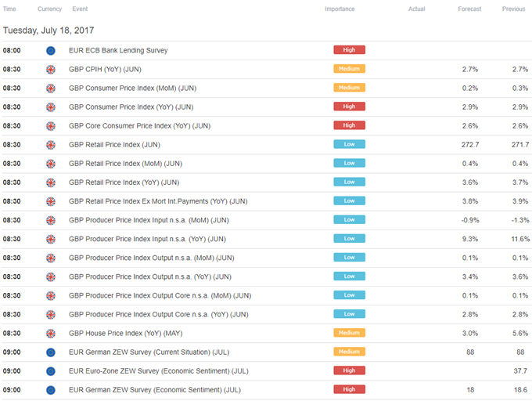Select the 08:00 time of ECB survey

12,51
